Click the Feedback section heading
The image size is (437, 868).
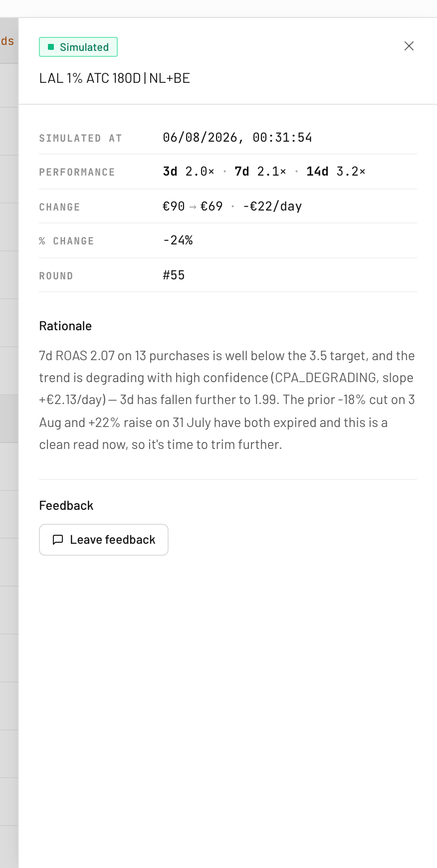point(66,506)
